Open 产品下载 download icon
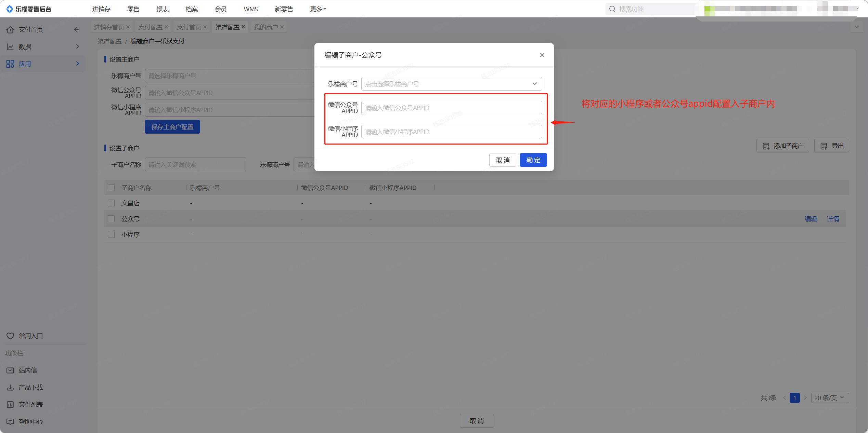This screenshot has height=433, width=868. point(10,388)
